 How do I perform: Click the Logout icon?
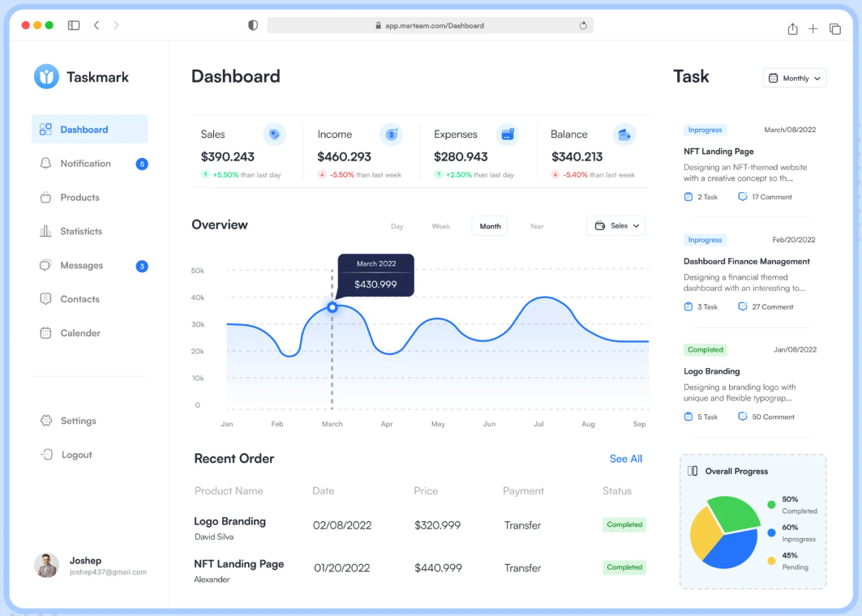[46, 455]
